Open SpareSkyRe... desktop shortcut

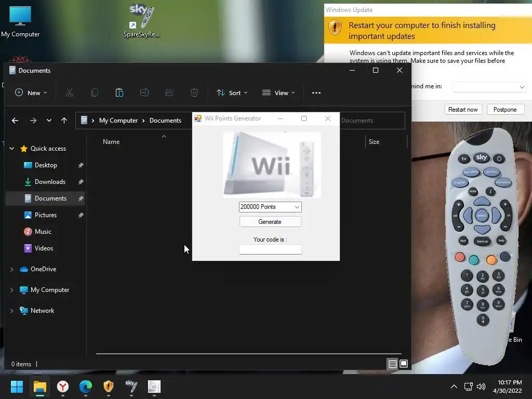pos(141,21)
